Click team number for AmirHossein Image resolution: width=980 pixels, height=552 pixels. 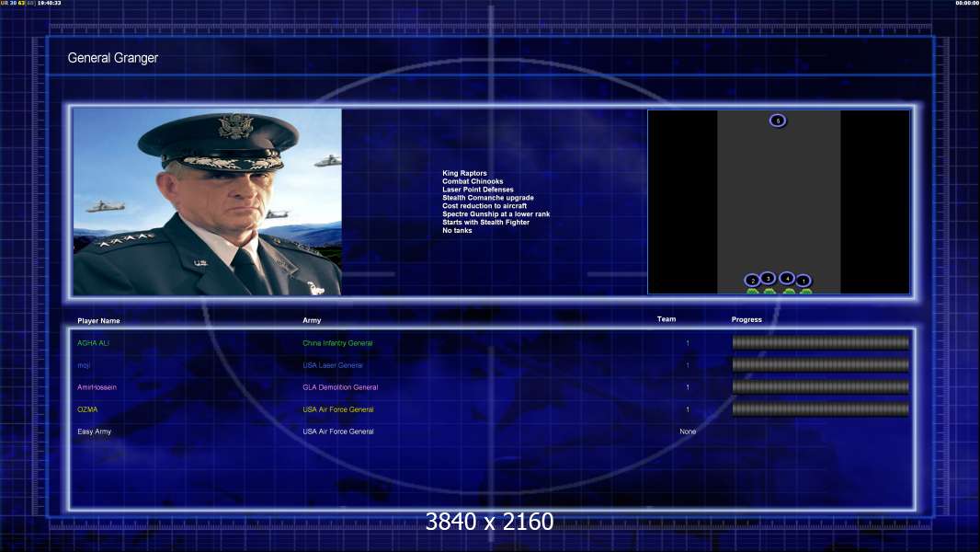point(688,387)
